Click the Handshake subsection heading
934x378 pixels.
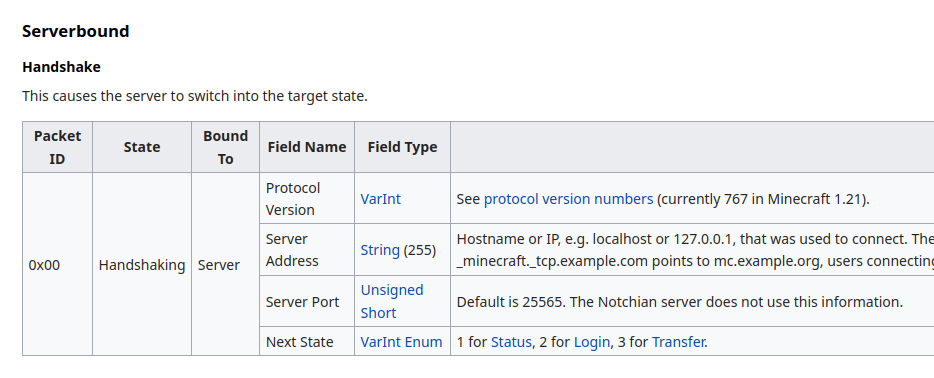point(61,67)
